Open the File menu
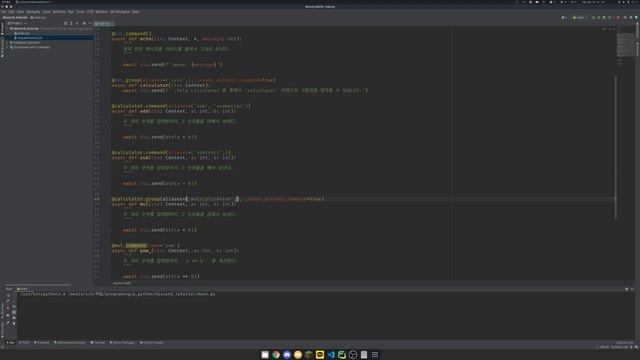Image resolution: width=640 pixels, height=360 pixels. click(x=4, y=12)
